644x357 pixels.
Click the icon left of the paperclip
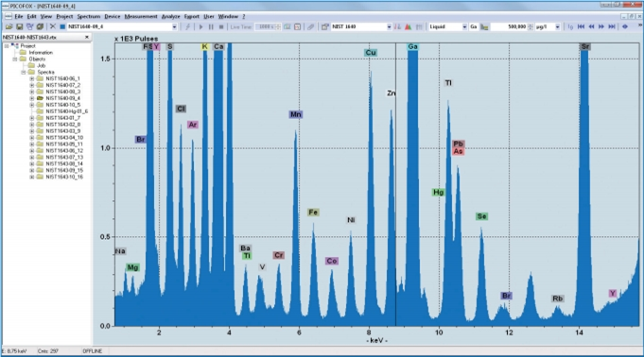(297, 26)
